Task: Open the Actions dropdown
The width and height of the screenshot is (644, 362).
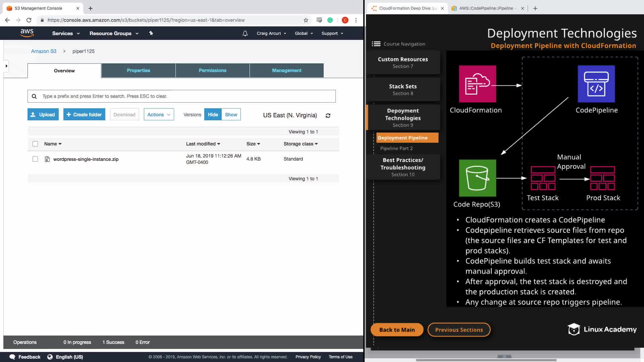Action: [159, 115]
